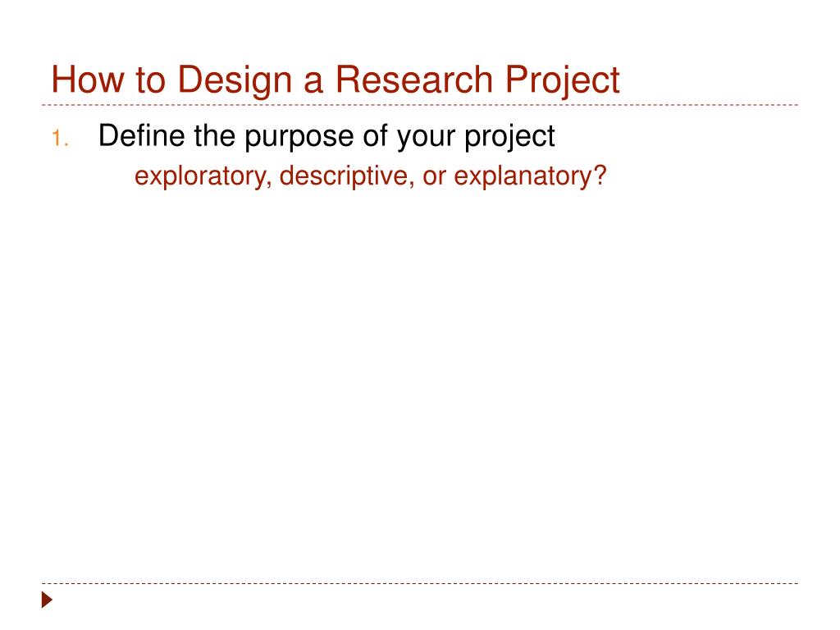This screenshot has width=840, height=630.
Task: Select the word "How" in the title
Action: click(87, 80)
